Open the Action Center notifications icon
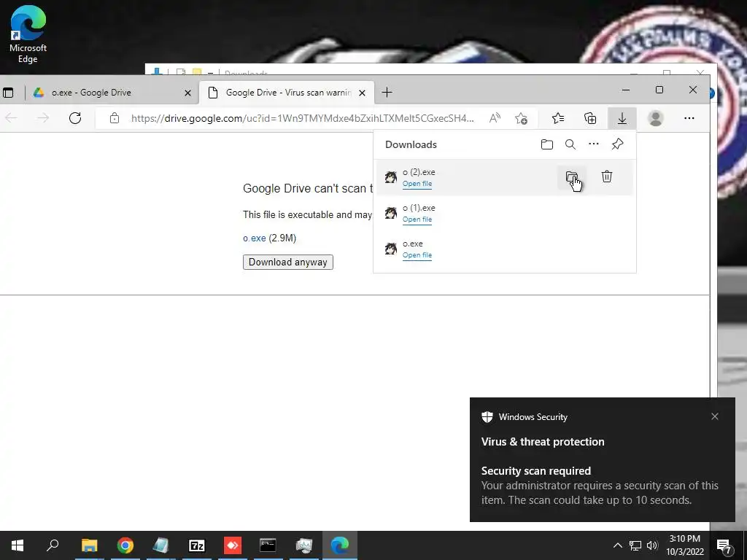The width and height of the screenshot is (747, 560). [724, 545]
